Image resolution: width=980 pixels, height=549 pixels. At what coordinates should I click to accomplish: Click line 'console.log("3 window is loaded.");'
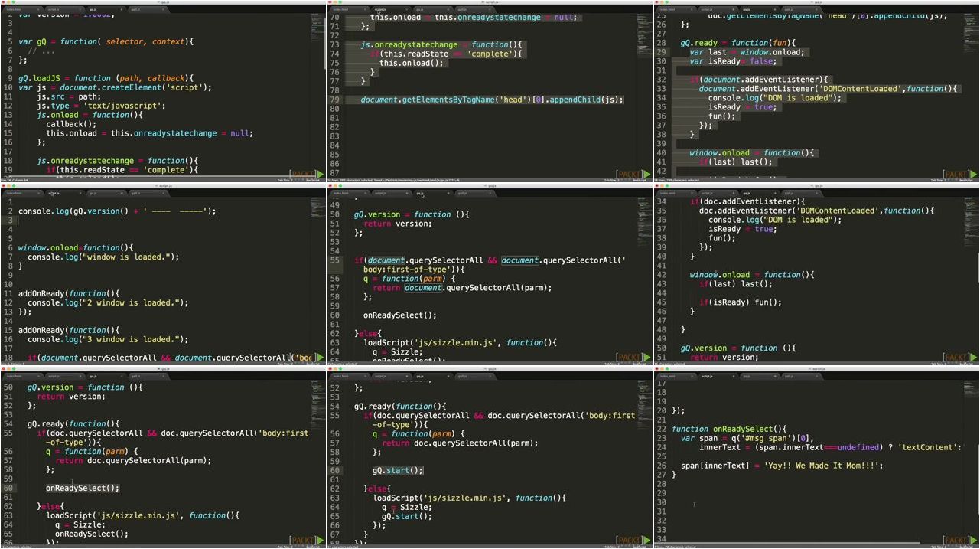[x=108, y=339]
